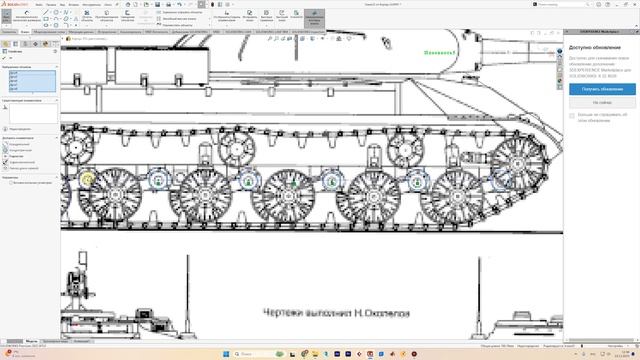Screen dimensions: 640x360
Task: Select the Ellipse sketch tool
Action: click(x=66, y=19)
